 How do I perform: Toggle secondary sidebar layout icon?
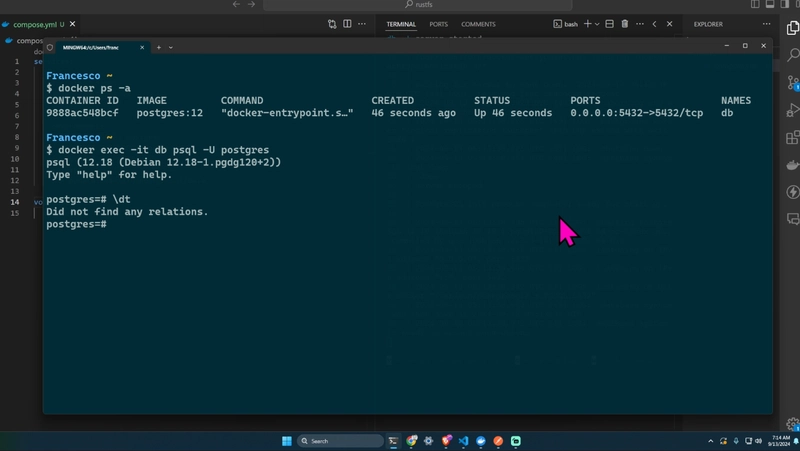tap(784, 4)
